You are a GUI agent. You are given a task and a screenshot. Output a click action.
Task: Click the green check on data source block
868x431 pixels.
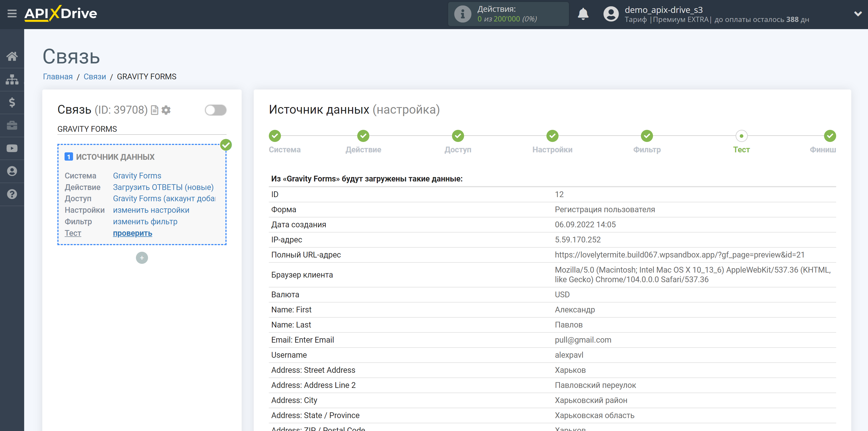[226, 145]
